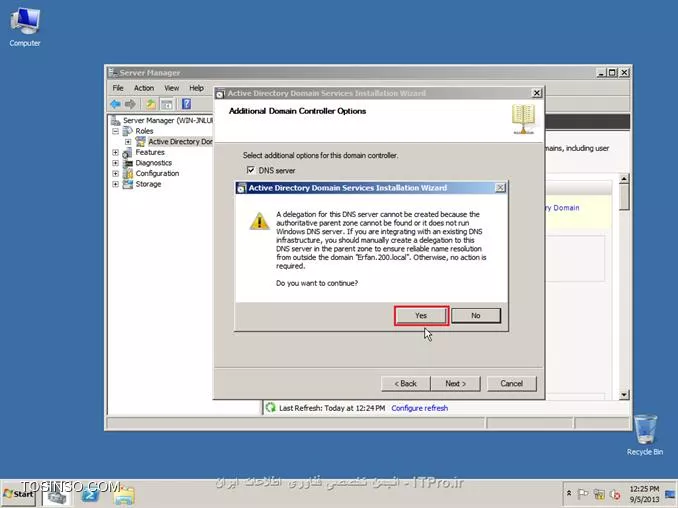Click the Up one level toolbar icon
678x508 pixels.
(150, 104)
